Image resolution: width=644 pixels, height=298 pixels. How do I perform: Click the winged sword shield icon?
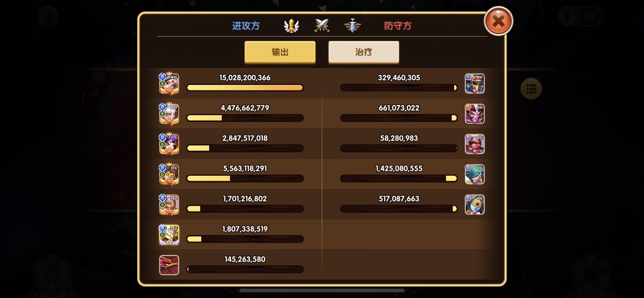click(353, 26)
